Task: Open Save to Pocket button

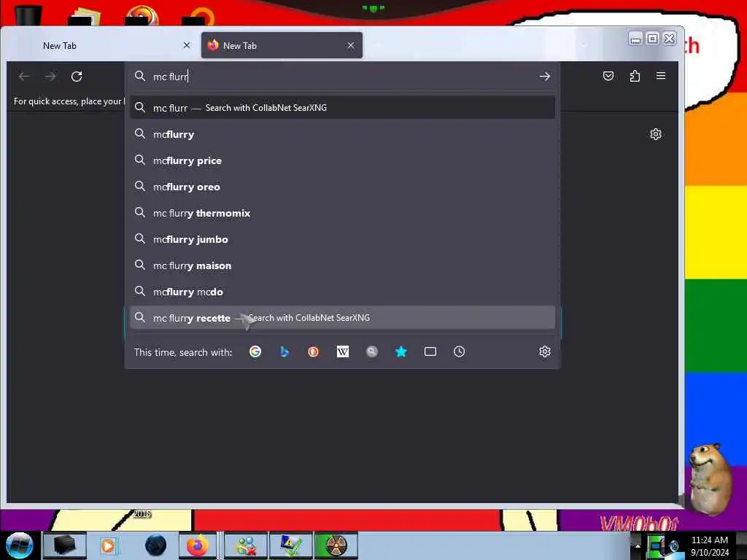Action: [608, 76]
